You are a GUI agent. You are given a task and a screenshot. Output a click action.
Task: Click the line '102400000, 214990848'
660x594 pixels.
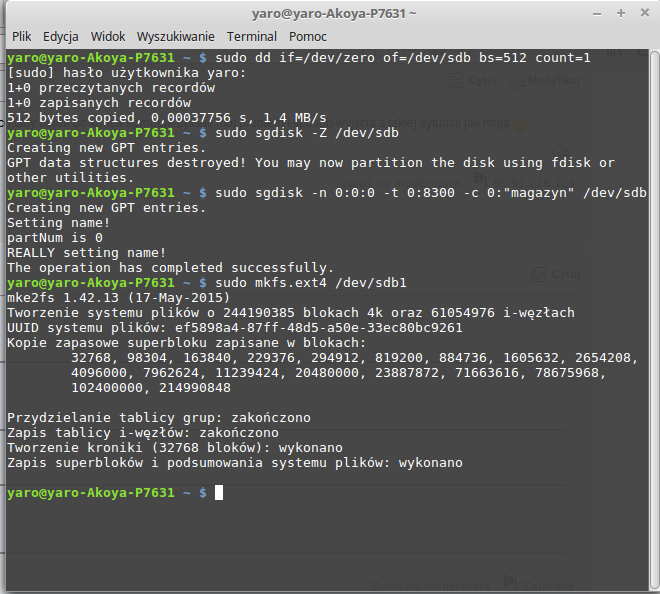(x=151, y=388)
